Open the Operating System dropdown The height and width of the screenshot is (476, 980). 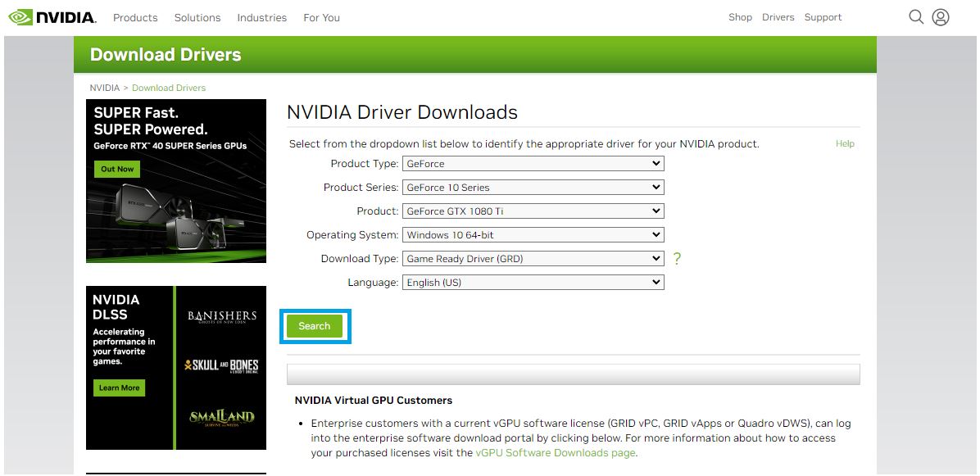tap(533, 234)
